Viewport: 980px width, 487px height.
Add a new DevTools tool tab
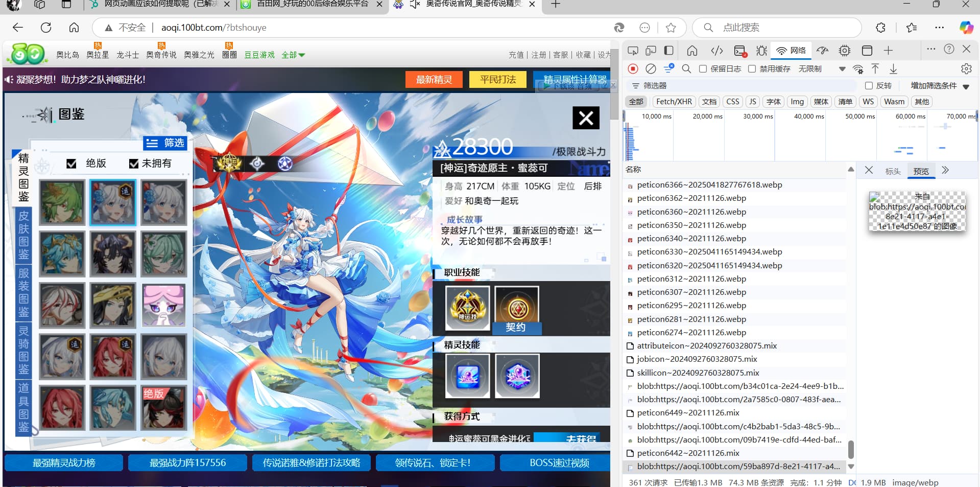889,50
